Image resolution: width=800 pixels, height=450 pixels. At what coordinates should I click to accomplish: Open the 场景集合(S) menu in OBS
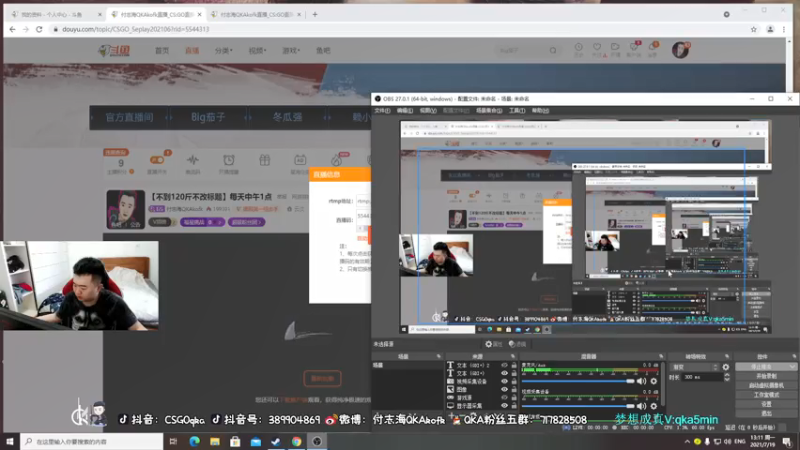[x=489, y=111]
